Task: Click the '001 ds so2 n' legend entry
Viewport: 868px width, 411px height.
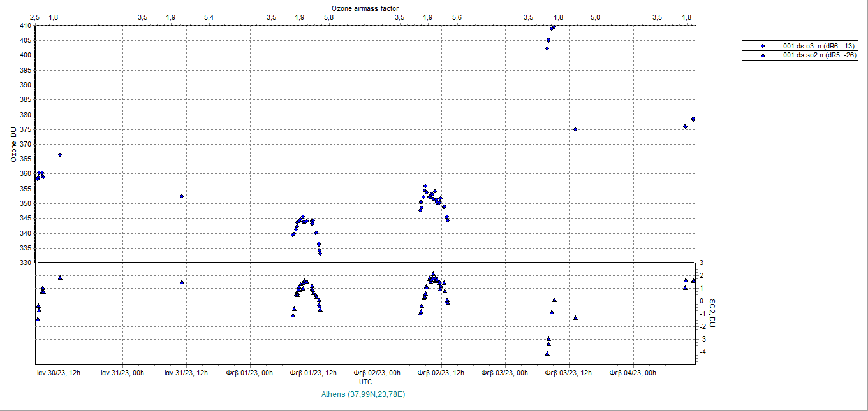Action: [819, 55]
